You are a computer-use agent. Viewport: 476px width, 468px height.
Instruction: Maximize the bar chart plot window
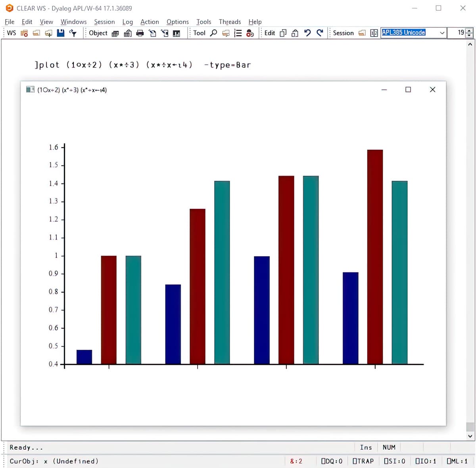coord(408,90)
